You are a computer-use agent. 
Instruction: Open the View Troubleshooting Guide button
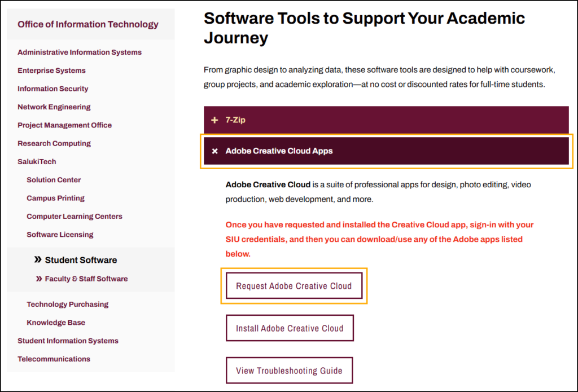[289, 371]
